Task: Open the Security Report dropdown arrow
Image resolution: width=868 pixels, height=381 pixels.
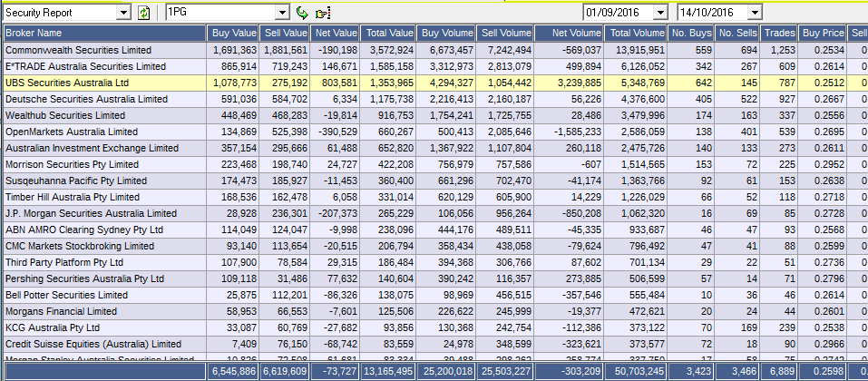Action: (x=124, y=12)
